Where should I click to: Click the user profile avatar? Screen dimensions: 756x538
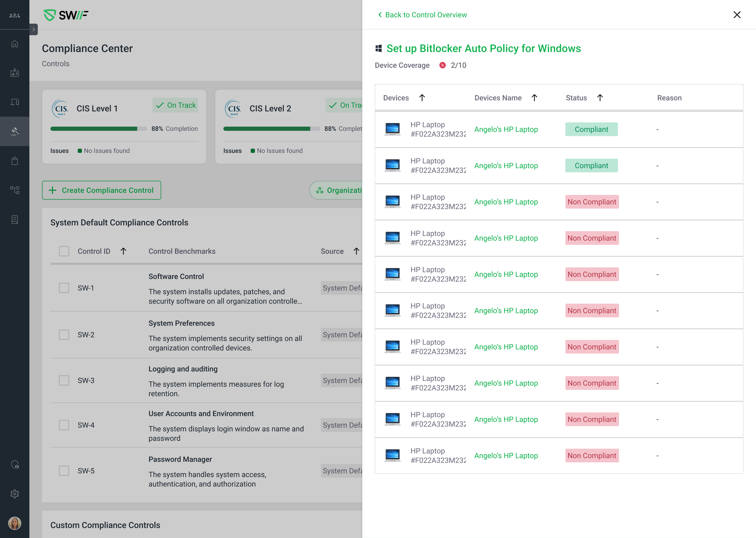(14, 524)
